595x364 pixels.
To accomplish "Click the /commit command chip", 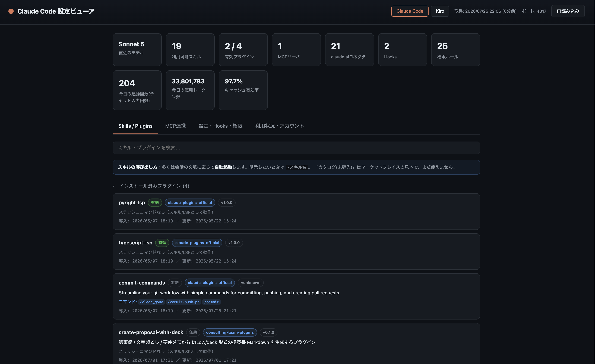I will click(211, 302).
